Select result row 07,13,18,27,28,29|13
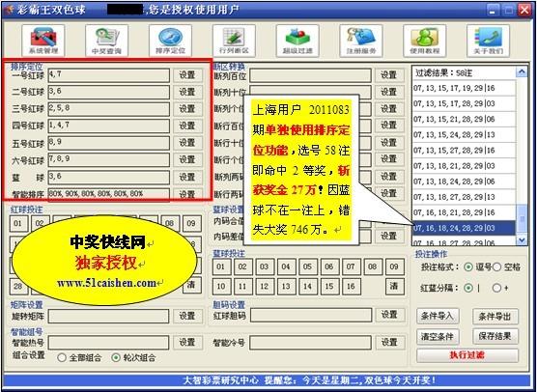The height and width of the screenshot is (392, 537). coord(464,197)
